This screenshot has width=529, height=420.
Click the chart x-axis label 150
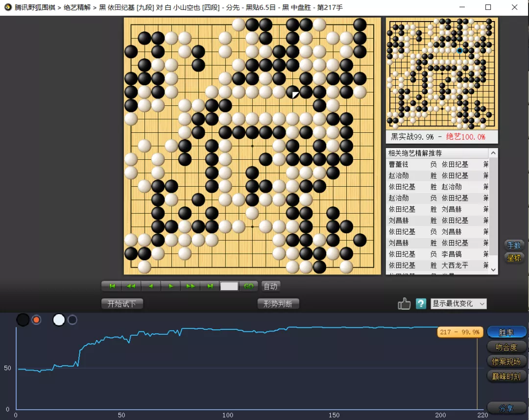334,415
